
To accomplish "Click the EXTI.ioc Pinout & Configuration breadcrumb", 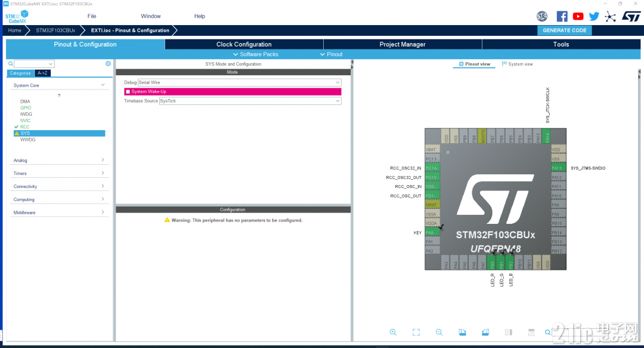I will (130, 30).
